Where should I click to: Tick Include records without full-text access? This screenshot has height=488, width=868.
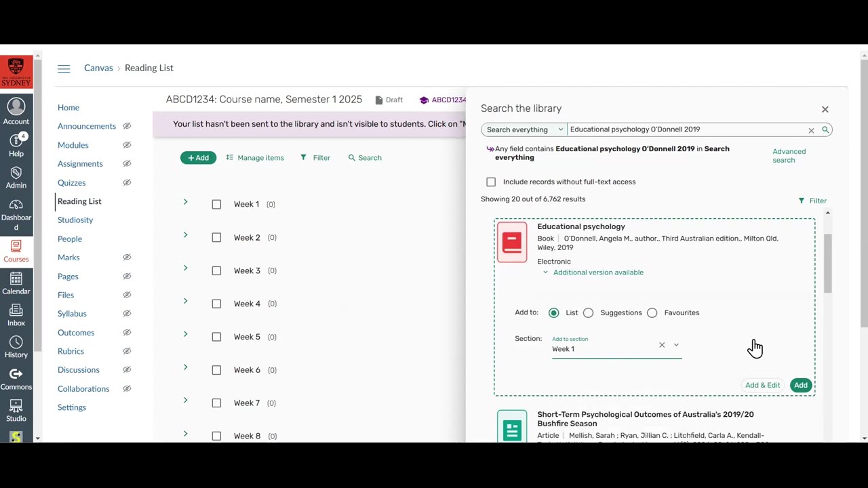pyautogui.click(x=491, y=182)
